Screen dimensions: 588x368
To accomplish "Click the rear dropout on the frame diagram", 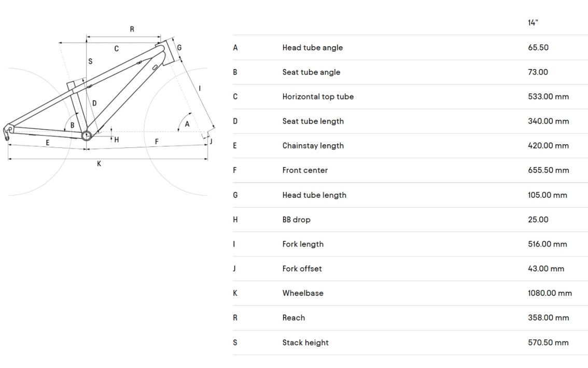I will (x=9, y=129).
